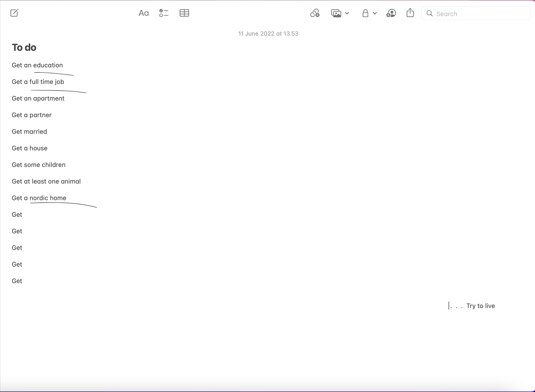Click the magnifying glass search icon

(x=430, y=13)
